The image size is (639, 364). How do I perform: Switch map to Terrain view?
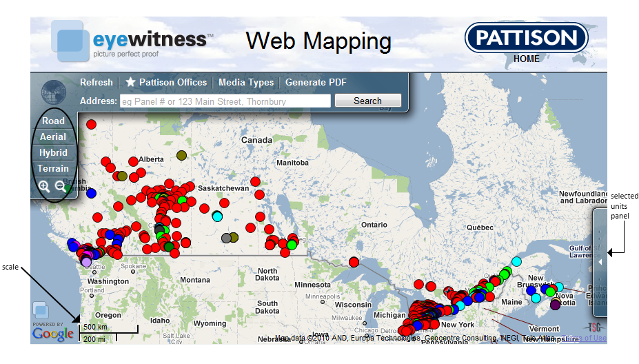(x=53, y=168)
